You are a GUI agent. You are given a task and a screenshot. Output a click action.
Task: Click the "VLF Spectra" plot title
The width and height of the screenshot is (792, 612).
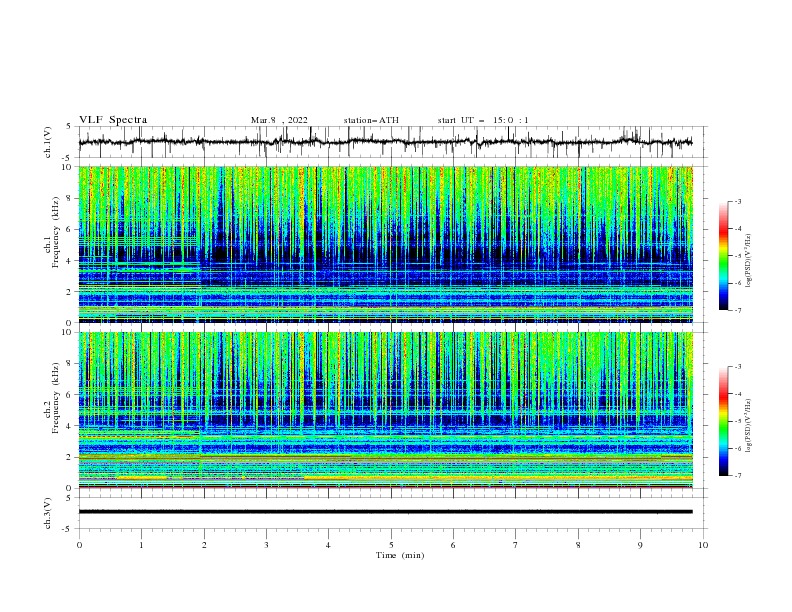[x=113, y=120]
